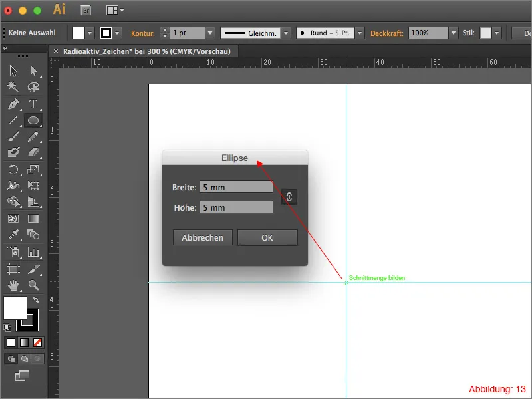This screenshot has height=399, width=532.
Task: Select the Gradient tool
Action: [33, 219]
